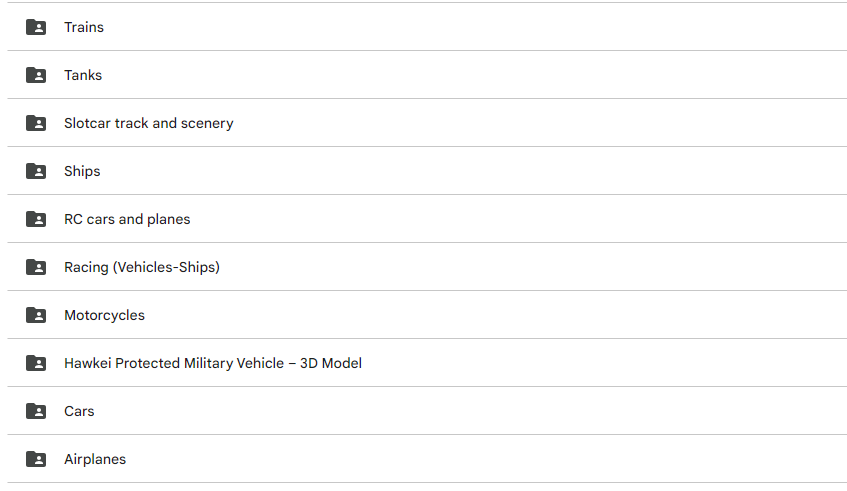Click the shared folder icon beside Cars

click(36, 411)
